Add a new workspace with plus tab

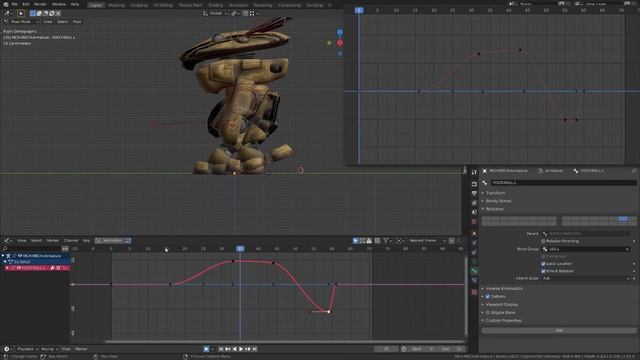pos(330,5)
